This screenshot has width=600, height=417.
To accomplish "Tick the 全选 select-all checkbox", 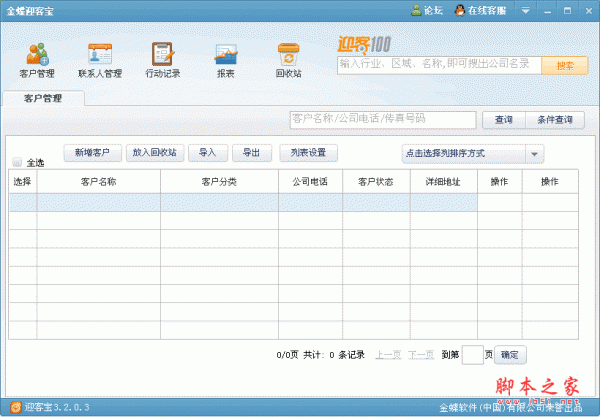I will (17, 162).
